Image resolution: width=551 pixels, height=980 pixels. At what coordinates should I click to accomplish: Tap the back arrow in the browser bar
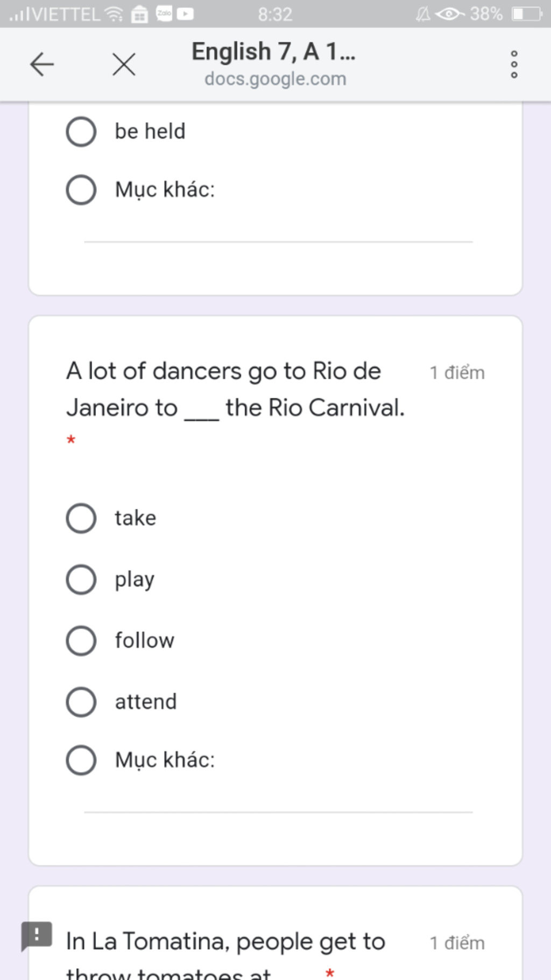[x=42, y=65]
